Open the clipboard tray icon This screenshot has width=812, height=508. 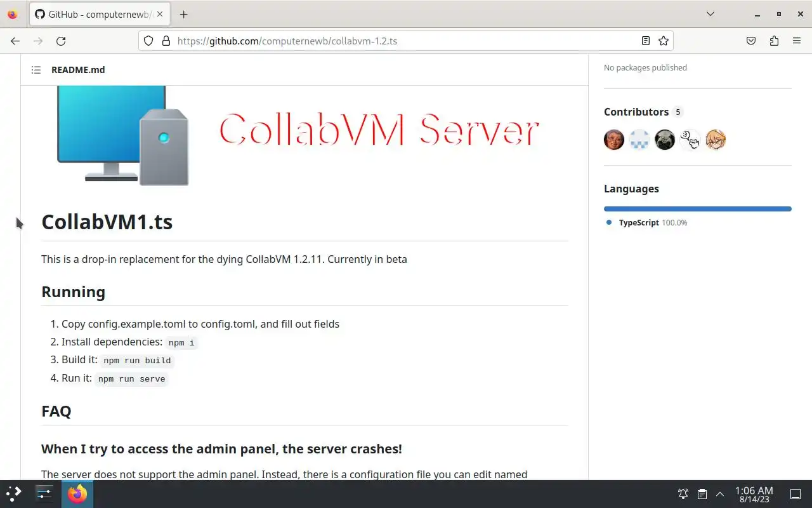[x=702, y=494]
